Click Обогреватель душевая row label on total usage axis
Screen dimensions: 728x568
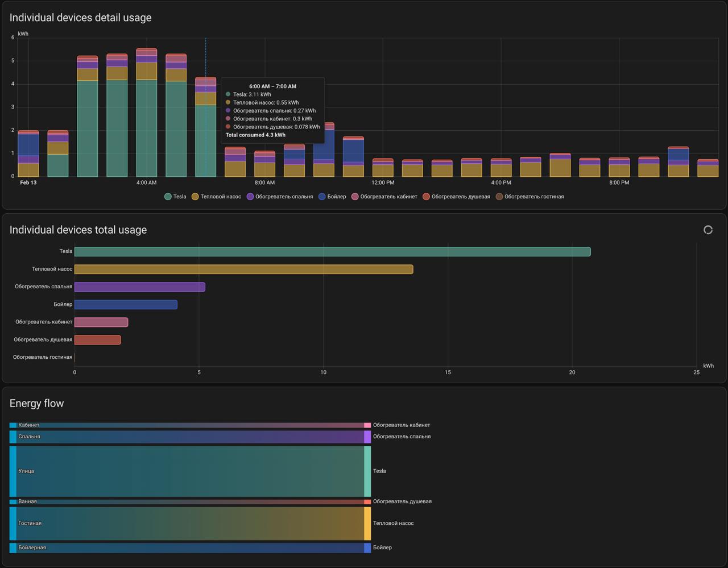click(x=43, y=339)
